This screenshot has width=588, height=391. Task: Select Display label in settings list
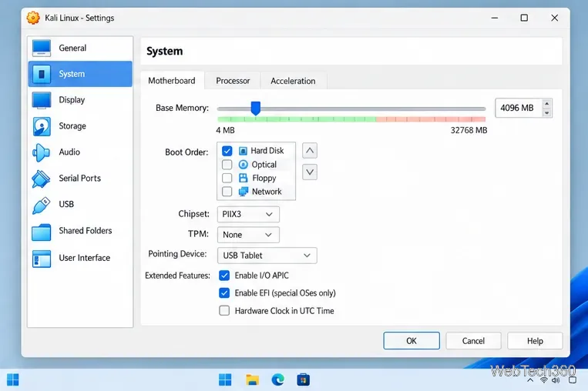tap(72, 100)
